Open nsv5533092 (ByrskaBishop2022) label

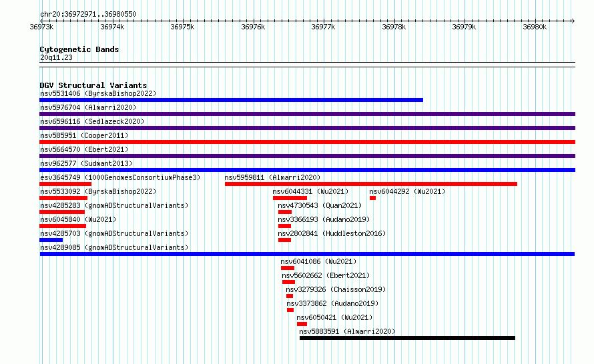(98, 191)
